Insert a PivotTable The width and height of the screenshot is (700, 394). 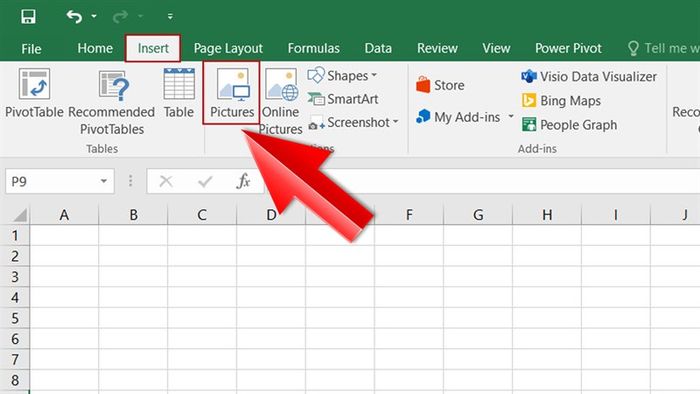click(34, 94)
